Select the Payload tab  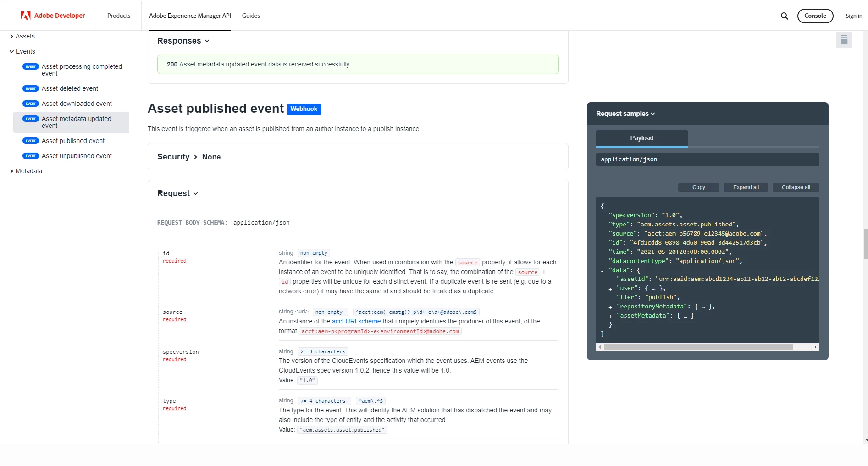point(641,138)
